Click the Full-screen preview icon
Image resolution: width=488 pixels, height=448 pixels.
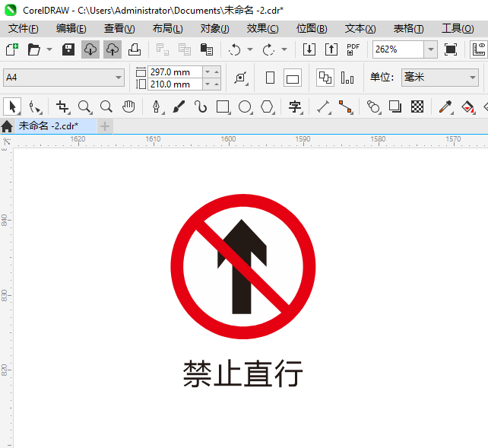451,49
